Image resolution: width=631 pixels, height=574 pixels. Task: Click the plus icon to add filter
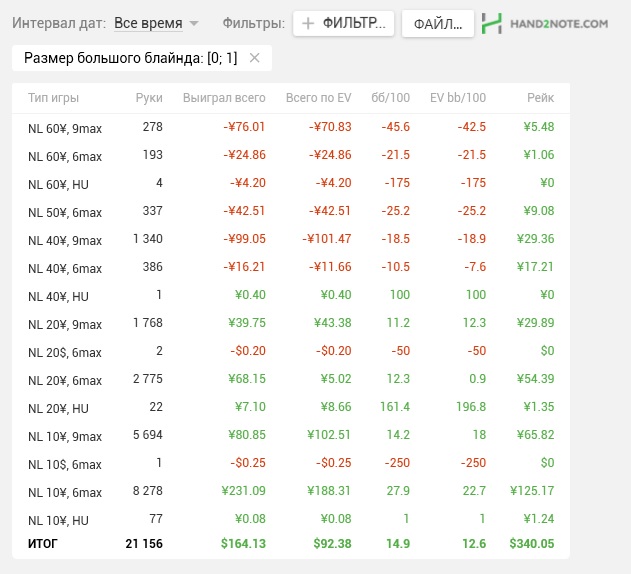coord(308,23)
